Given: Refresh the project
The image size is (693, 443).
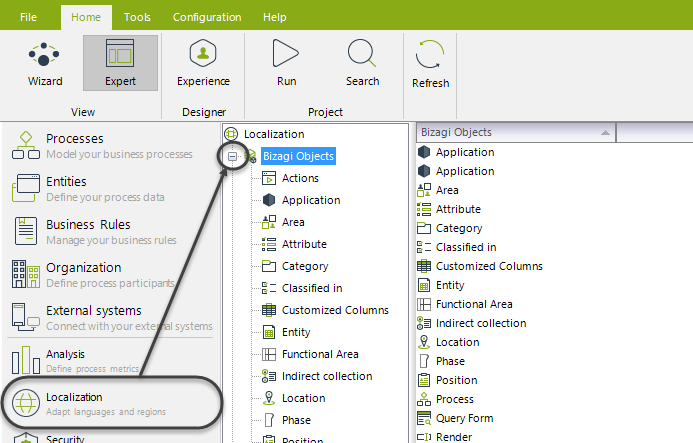Looking at the screenshot, I should [430, 64].
